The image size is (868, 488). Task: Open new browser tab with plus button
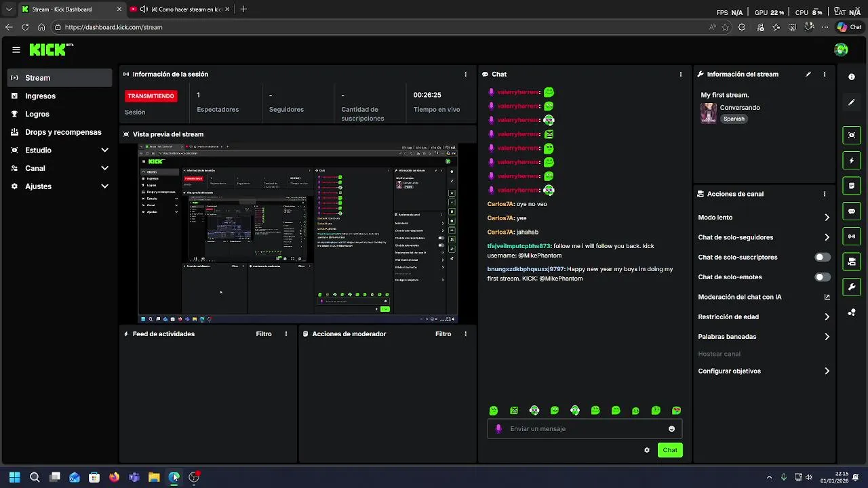[x=243, y=9]
